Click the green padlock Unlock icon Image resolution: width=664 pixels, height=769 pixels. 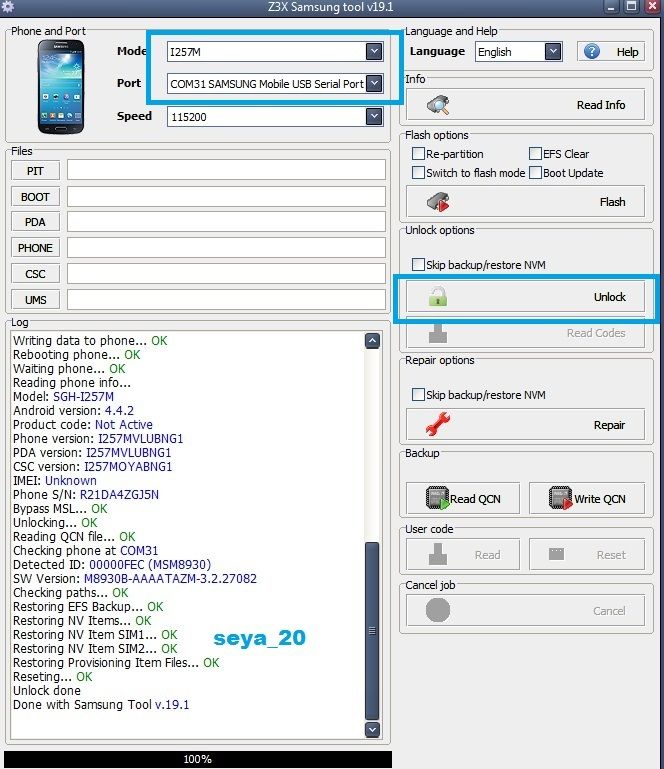[438, 297]
